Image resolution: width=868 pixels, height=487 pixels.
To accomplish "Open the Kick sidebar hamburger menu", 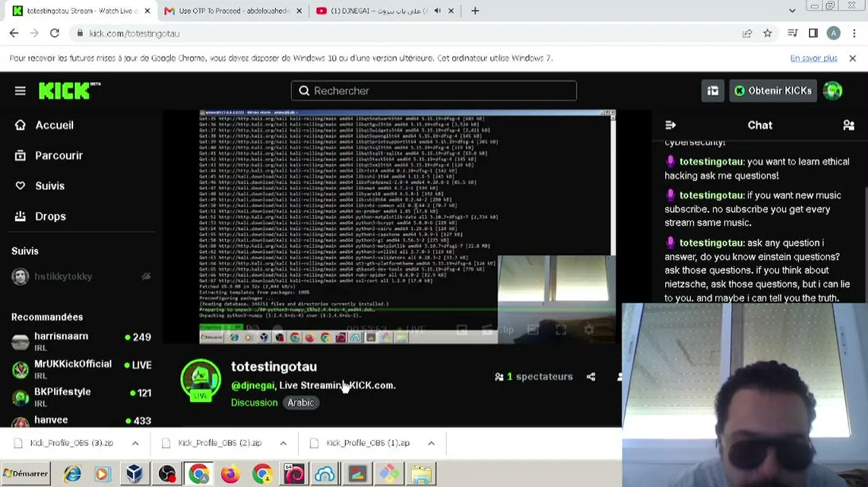I will [20, 91].
